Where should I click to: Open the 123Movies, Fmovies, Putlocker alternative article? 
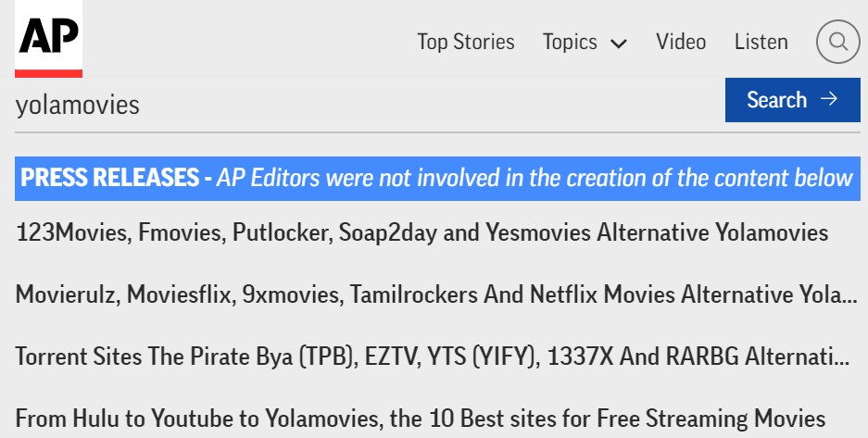421,232
